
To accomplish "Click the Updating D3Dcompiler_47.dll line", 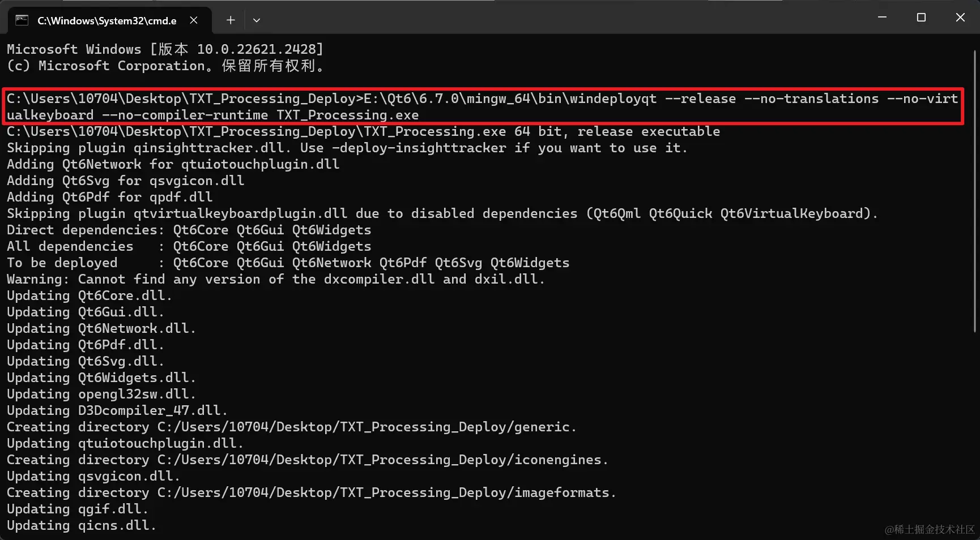I will [x=117, y=410].
